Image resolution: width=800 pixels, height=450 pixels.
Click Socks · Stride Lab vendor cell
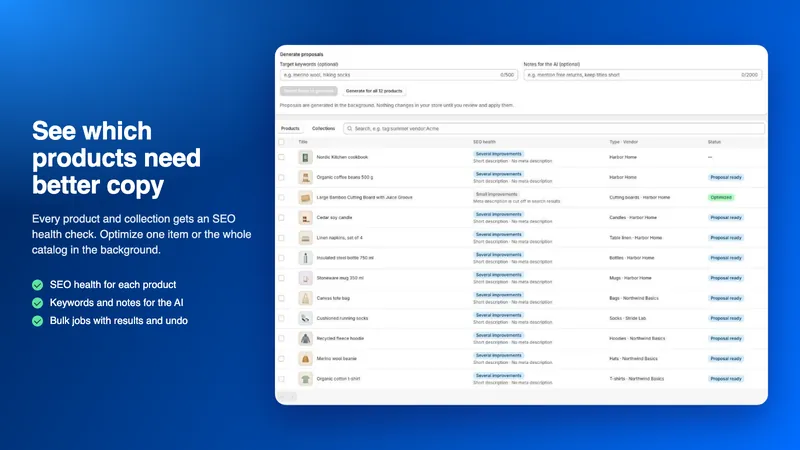pos(628,318)
